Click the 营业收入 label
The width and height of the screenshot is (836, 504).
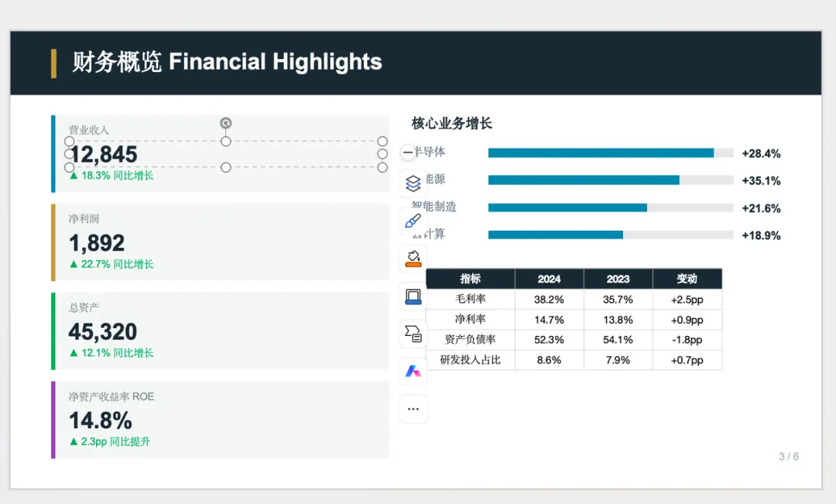88,129
